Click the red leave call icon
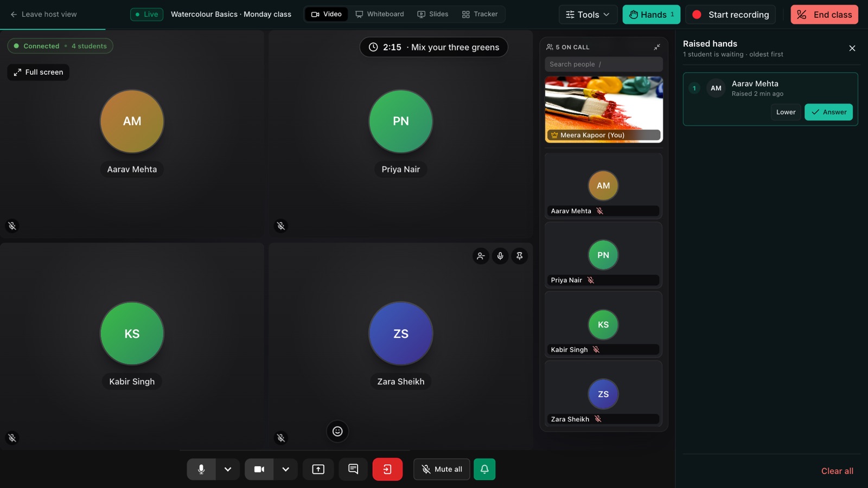Image resolution: width=868 pixels, height=488 pixels. click(387, 469)
